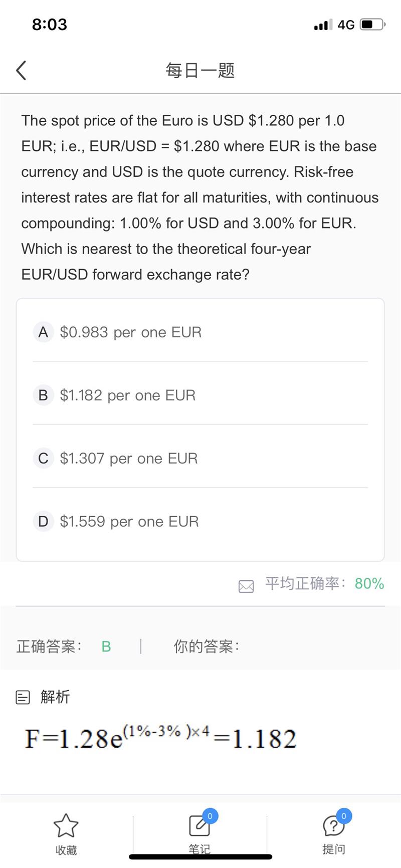Tap the cellular signal bars icon
This screenshot has width=401, height=868.
coord(323,25)
